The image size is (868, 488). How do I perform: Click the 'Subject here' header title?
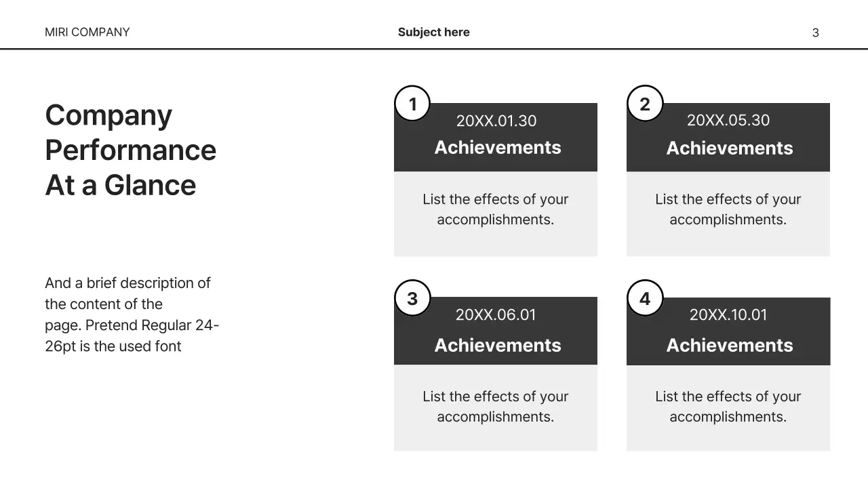[433, 32]
